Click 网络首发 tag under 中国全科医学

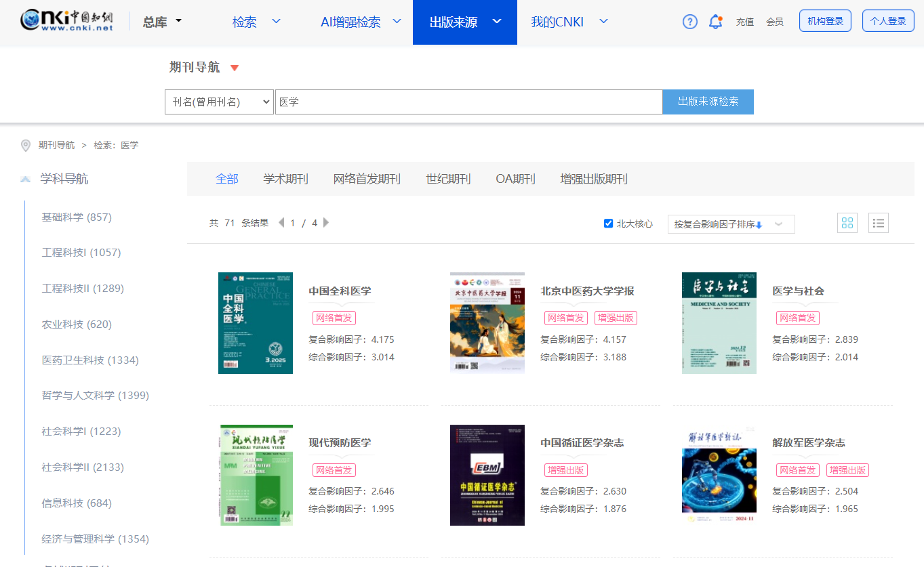(334, 318)
